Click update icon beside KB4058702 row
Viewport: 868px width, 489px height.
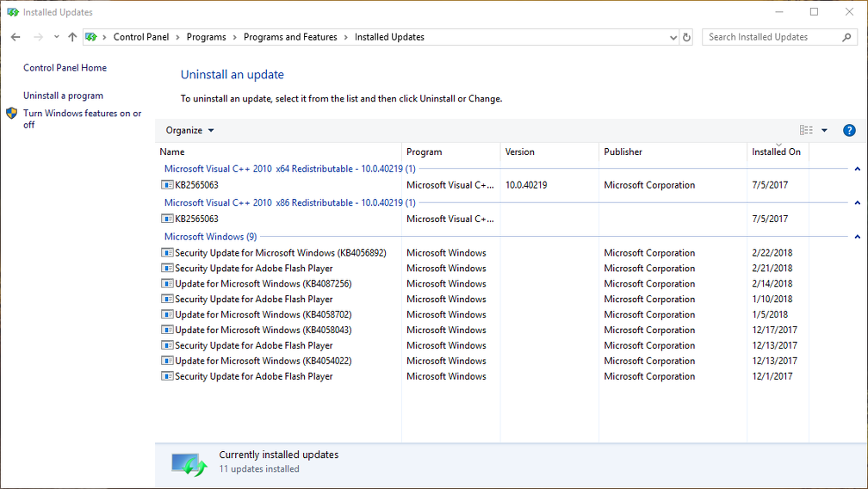(x=167, y=315)
